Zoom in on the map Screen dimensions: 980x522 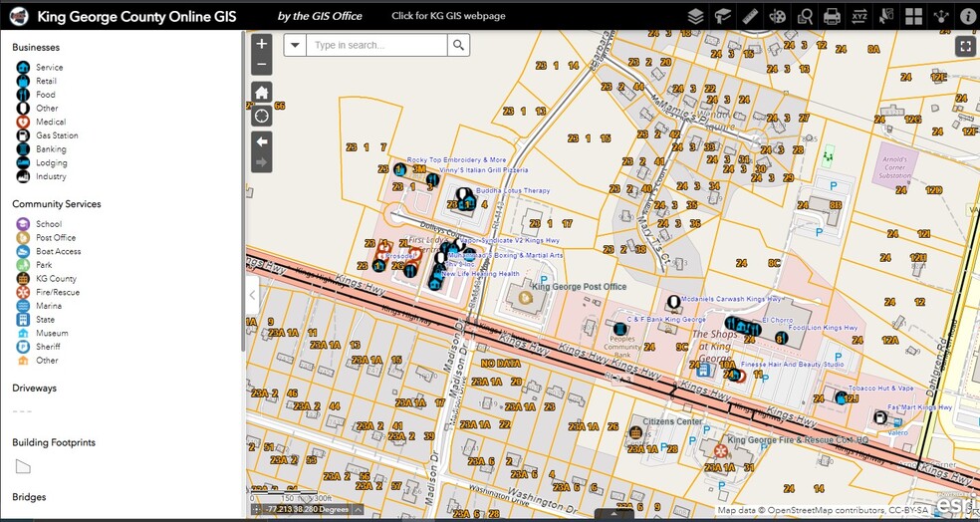(262, 44)
